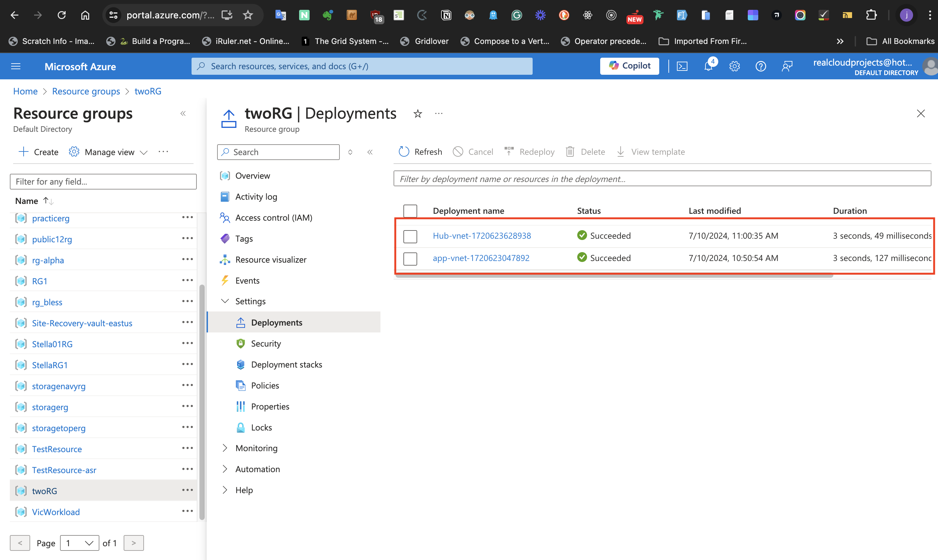Open Access control (IAM) menu item
The image size is (938, 560).
[x=273, y=218]
